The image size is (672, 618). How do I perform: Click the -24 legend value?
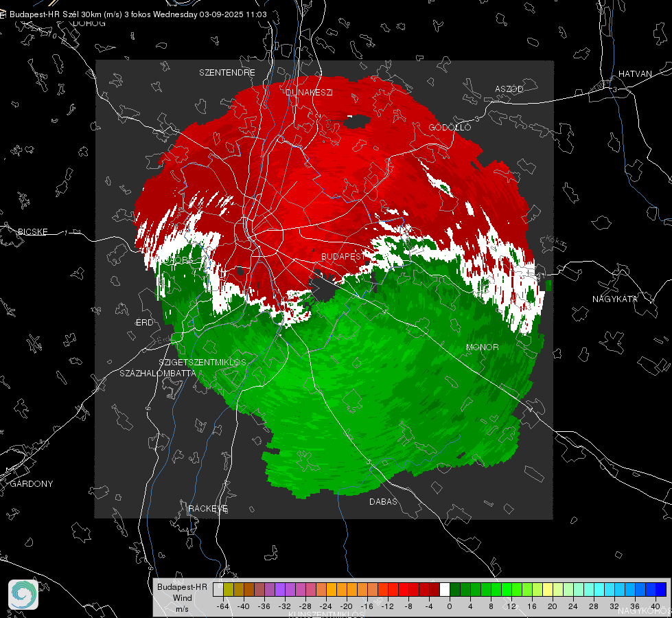tap(326, 606)
